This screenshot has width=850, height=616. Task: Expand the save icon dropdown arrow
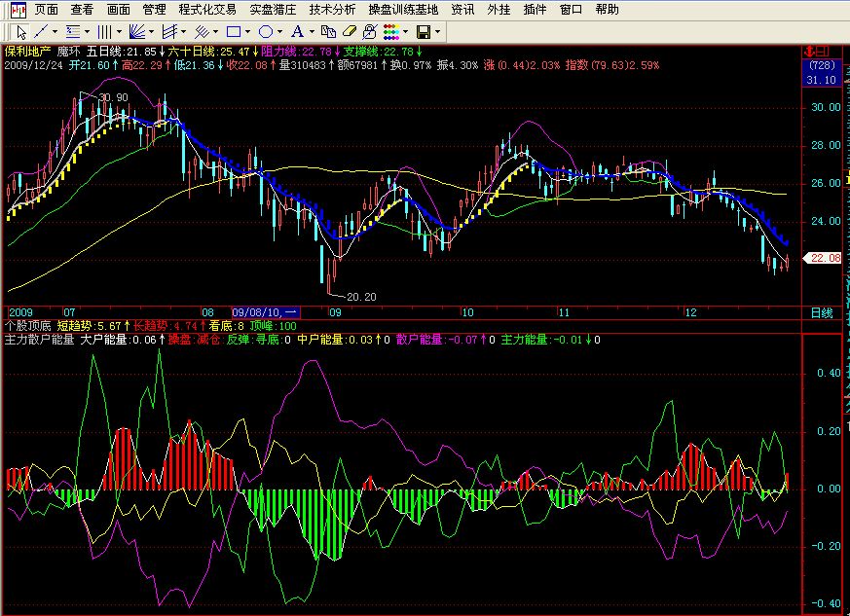pyautogui.click(x=438, y=31)
